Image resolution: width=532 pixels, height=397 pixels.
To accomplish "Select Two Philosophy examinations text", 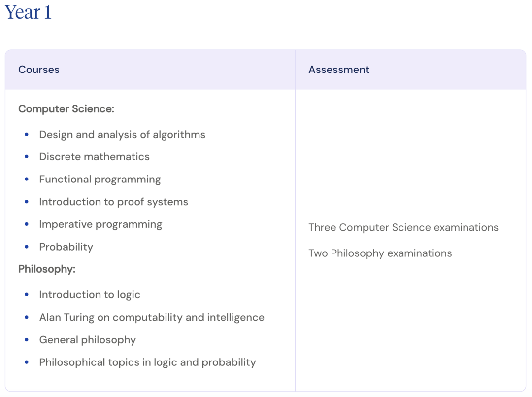I will point(380,253).
